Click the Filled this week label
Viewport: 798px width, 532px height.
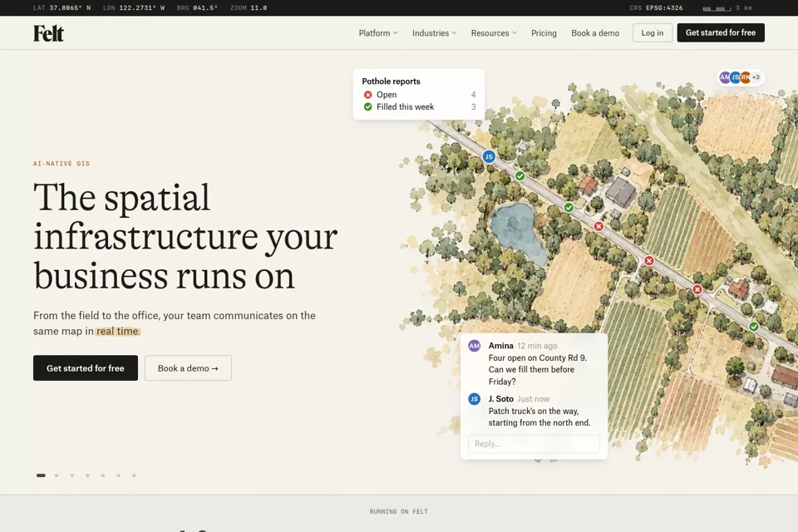(405, 107)
